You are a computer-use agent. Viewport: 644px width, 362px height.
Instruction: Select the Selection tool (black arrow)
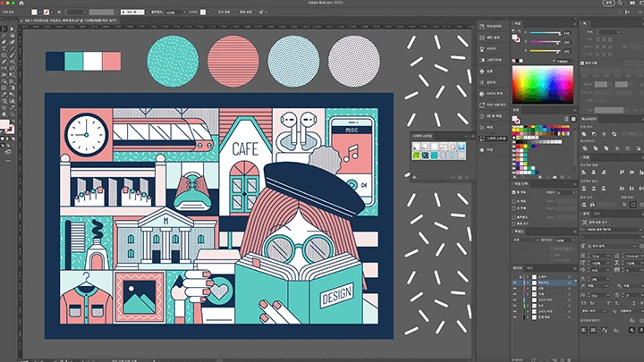point(4,29)
